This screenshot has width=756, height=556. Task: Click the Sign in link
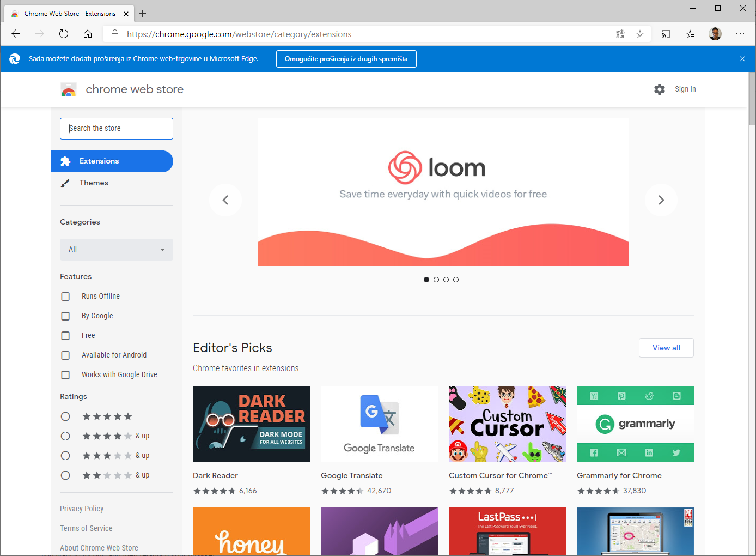coord(685,89)
